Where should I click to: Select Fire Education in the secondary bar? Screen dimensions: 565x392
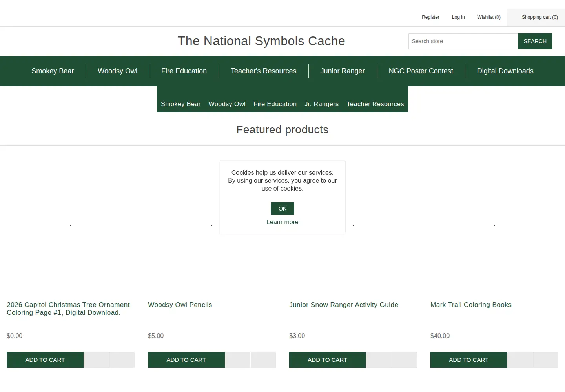(x=275, y=104)
